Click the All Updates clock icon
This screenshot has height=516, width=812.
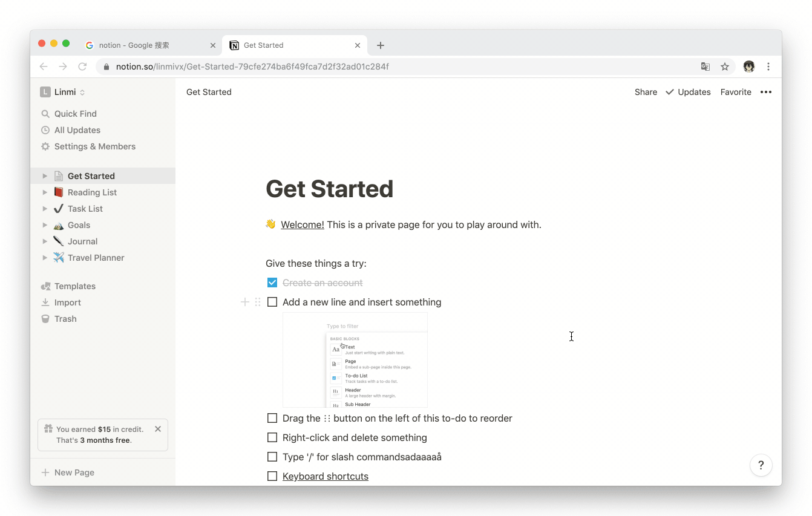coord(45,130)
